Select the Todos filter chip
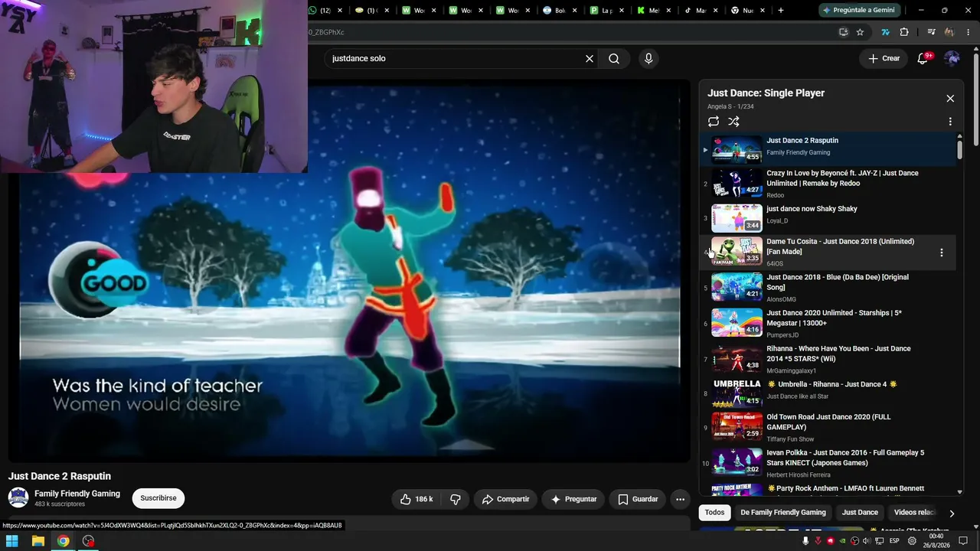The image size is (980, 551). click(x=714, y=513)
